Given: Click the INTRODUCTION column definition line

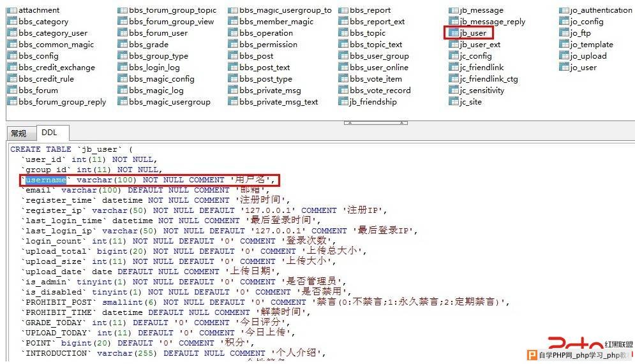Looking at the screenshot, I should (x=174, y=353).
